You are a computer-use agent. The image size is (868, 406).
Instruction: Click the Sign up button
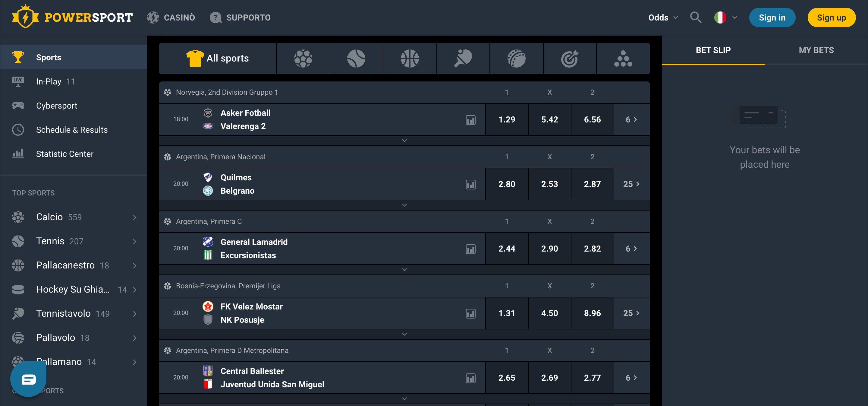pos(831,17)
